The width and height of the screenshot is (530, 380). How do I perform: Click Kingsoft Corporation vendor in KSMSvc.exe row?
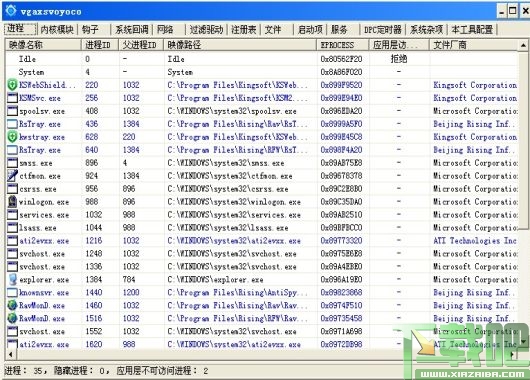[x=475, y=98]
